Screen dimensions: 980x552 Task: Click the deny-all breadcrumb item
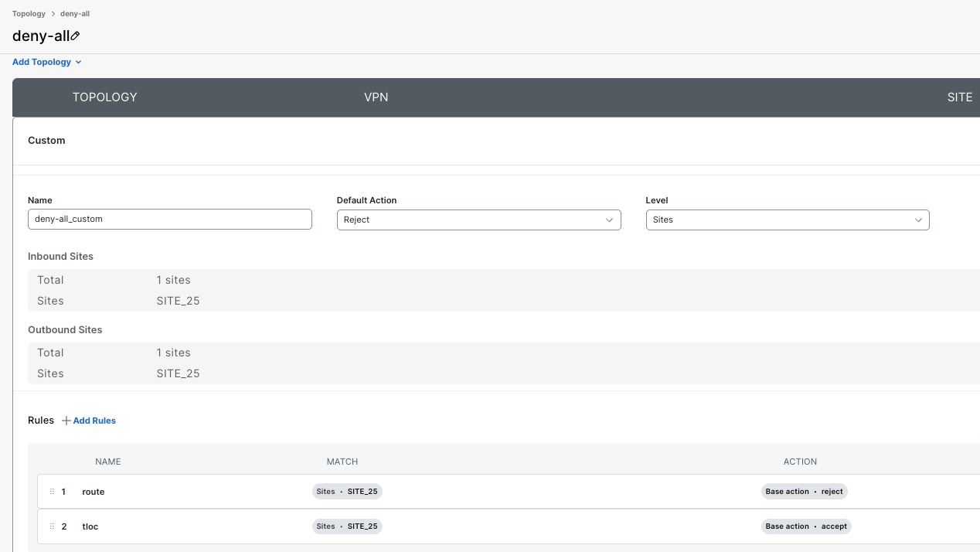pyautogui.click(x=75, y=14)
